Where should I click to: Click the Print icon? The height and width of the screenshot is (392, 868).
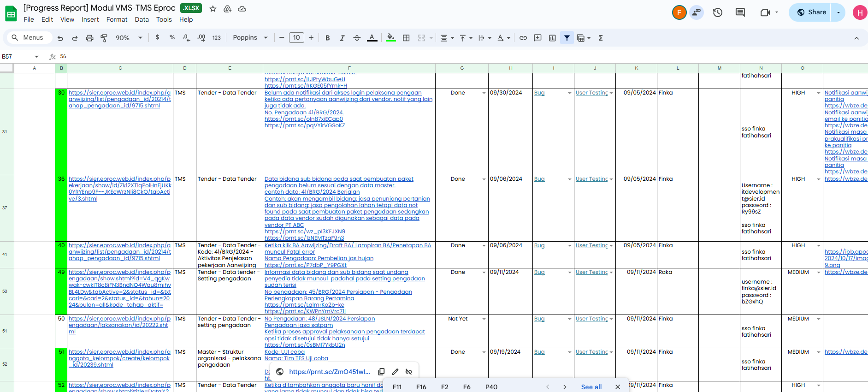coord(89,38)
